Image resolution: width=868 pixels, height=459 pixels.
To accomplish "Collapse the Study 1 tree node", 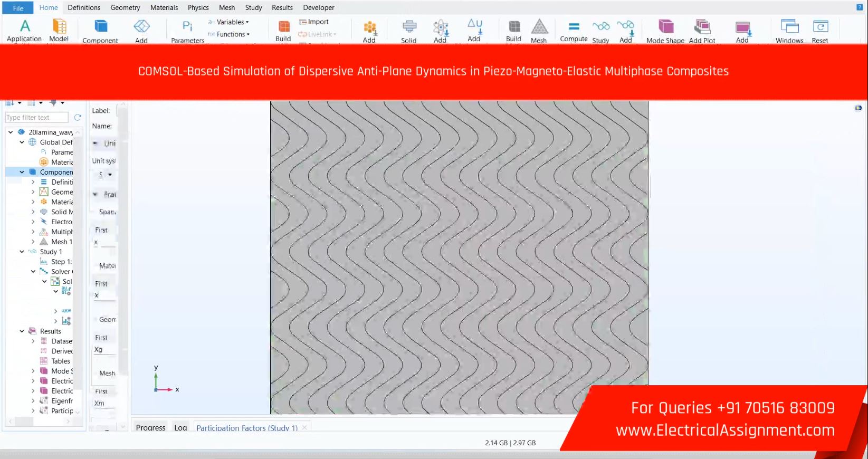I will [x=22, y=252].
